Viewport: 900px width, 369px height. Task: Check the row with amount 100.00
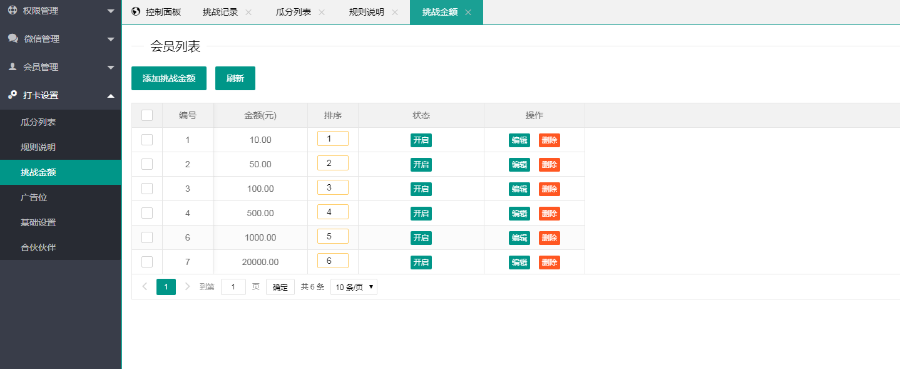click(147, 188)
